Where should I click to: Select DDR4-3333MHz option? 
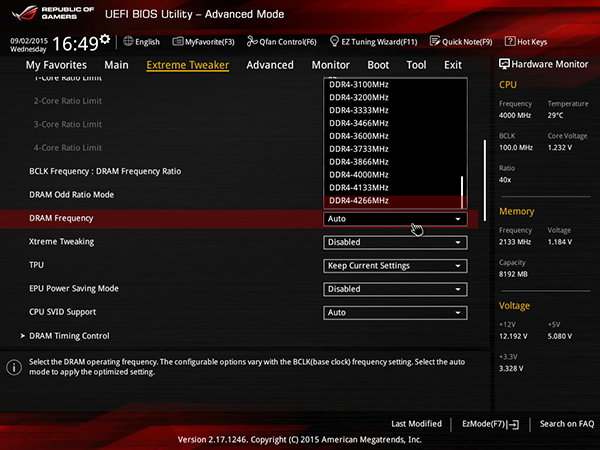(x=359, y=110)
